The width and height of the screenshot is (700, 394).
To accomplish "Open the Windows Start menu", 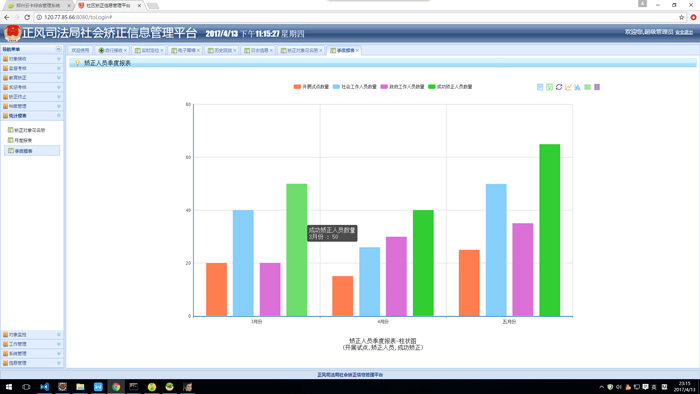I will pos(8,387).
